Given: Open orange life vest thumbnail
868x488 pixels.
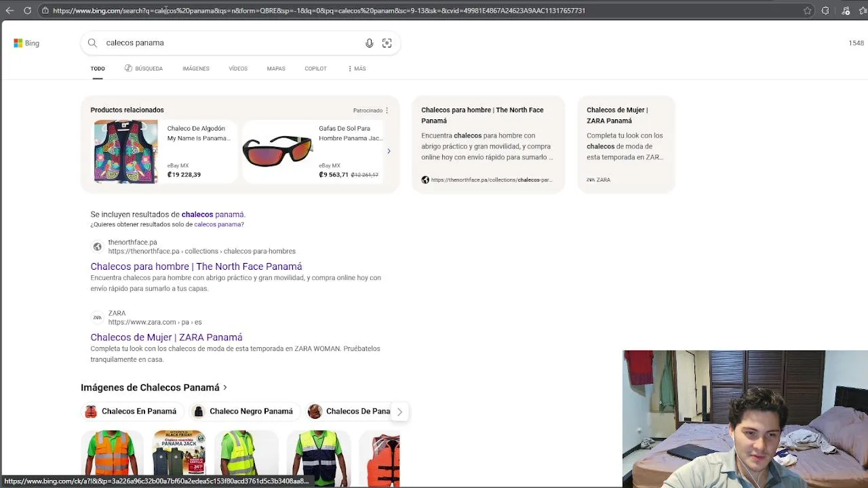Looking at the screenshot, I should pos(380,460).
